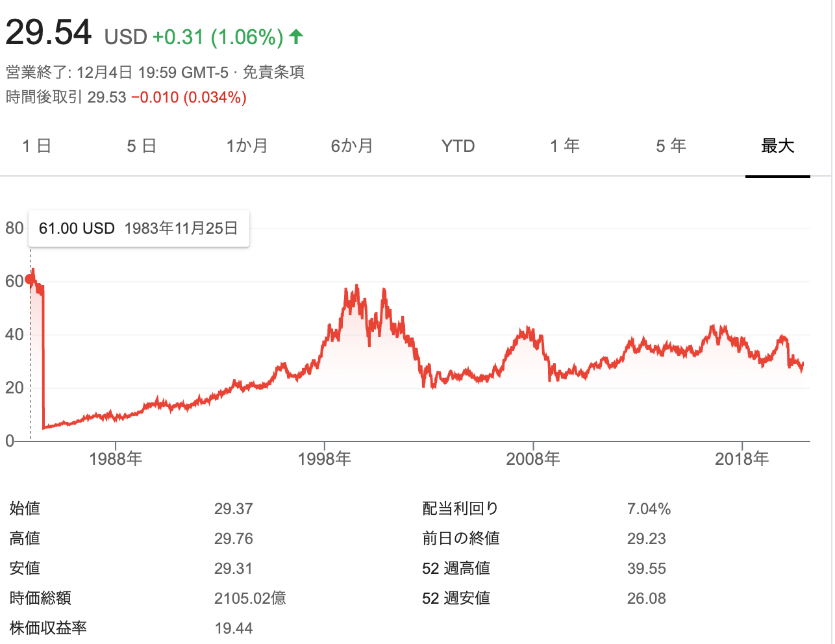
Task: Click the 1998年 label on the time axis
Action: pos(324,459)
